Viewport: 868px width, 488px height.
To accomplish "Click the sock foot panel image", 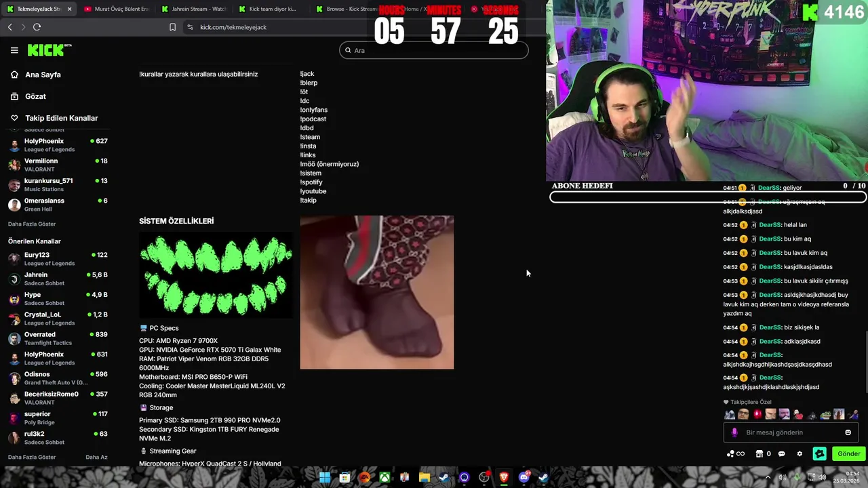I will point(377,292).
